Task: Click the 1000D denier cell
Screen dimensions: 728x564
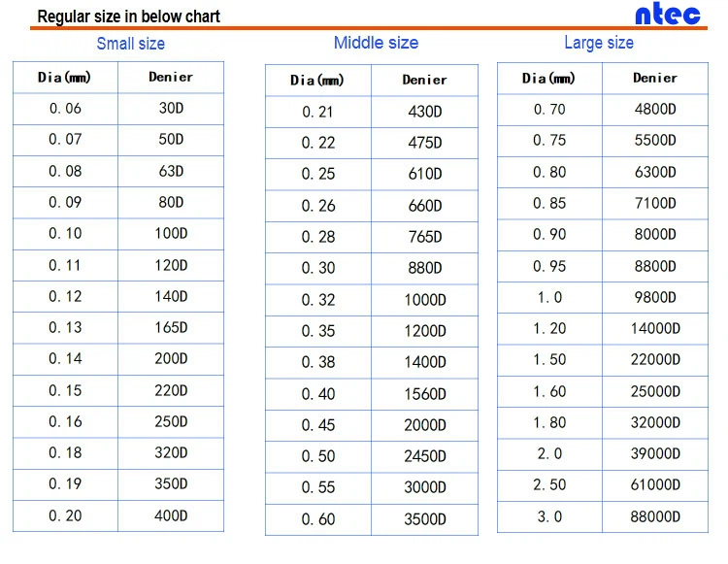Action: [x=425, y=300]
